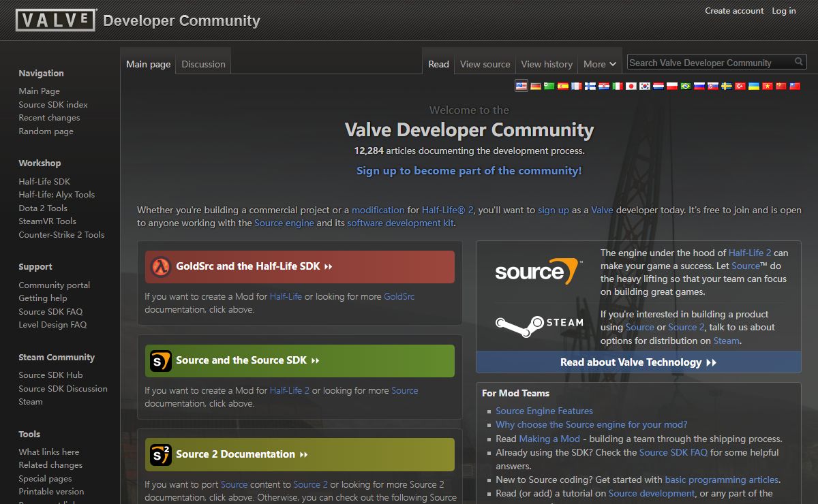Open SteamVR Tools link
This screenshot has height=504, width=818.
pyautogui.click(x=47, y=221)
